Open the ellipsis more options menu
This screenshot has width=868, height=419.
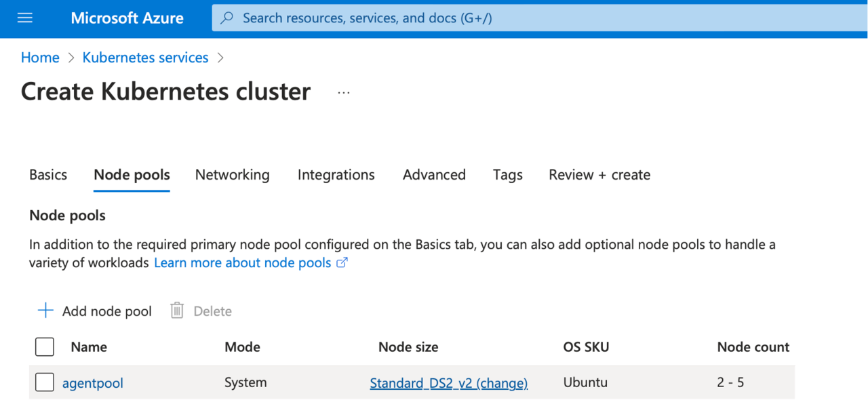coord(344,92)
